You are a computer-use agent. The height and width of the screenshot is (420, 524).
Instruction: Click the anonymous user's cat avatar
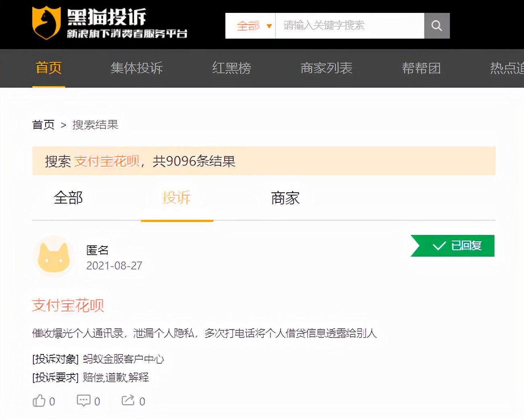(x=54, y=256)
